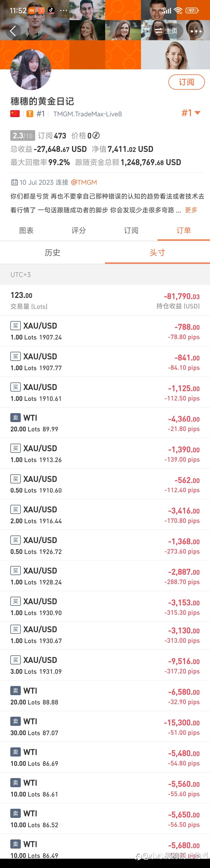Tap the 卖 icon on WTI 89.99 order

(16, 418)
